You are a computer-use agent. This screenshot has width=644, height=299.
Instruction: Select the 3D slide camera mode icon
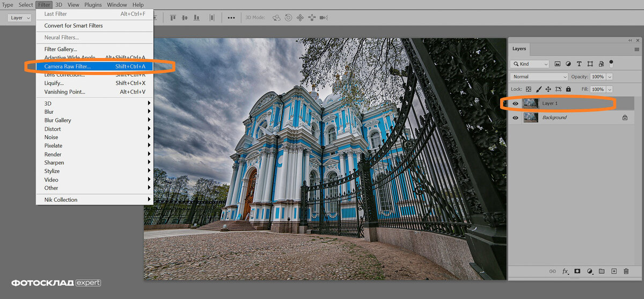pyautogui.click(x=312, y=18)
